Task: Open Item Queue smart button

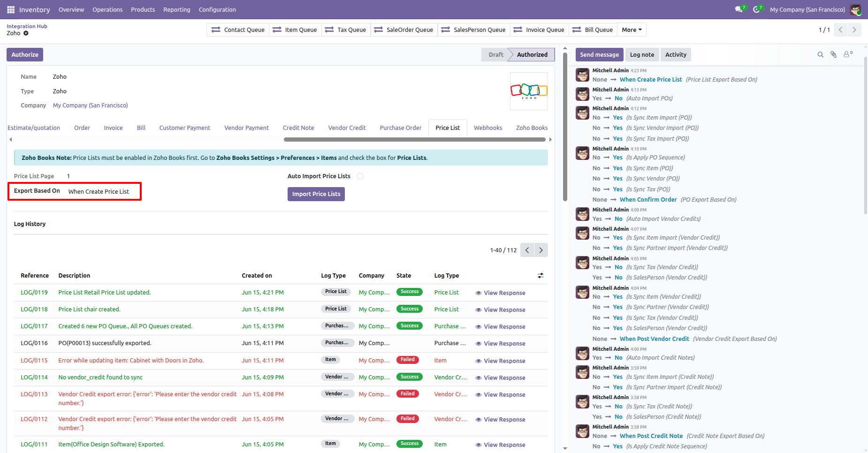Action: [x=295, y=30]
